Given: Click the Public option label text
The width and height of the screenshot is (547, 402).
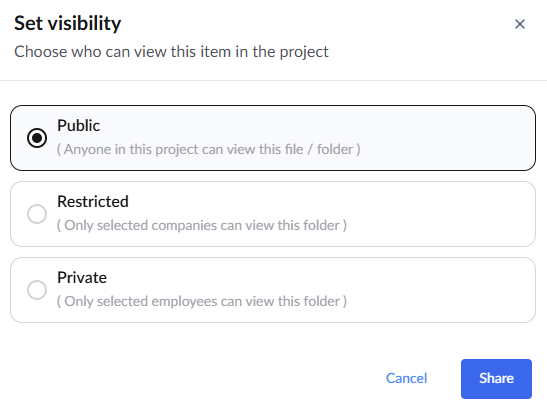Looking at the screenshot, I should click(x=78, y=126).
